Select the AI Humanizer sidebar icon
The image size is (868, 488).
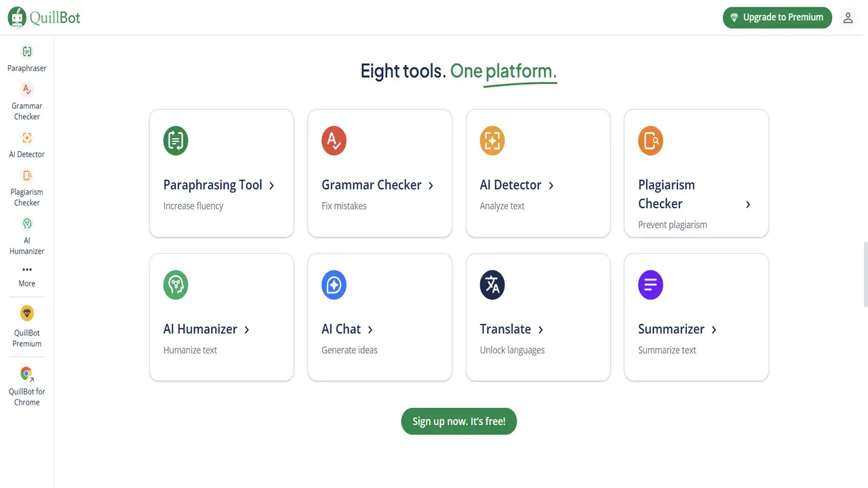point(26,224)
